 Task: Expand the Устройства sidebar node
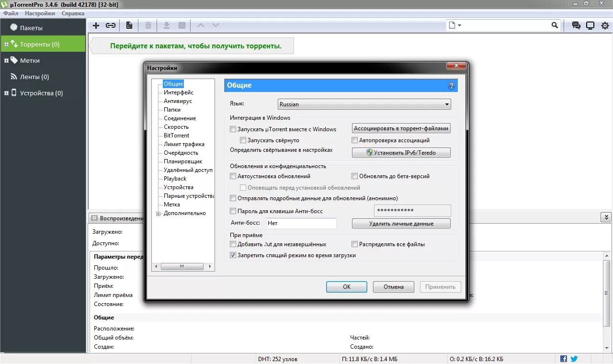pyautogui.click(x=6, y=93)
